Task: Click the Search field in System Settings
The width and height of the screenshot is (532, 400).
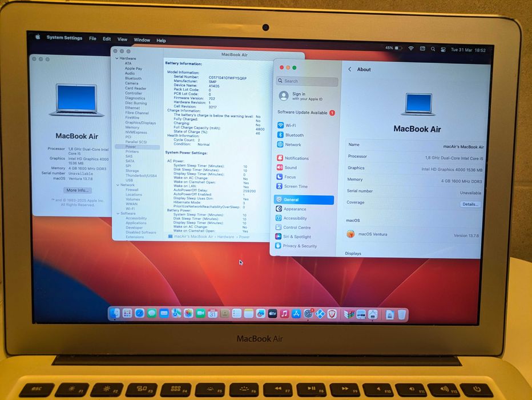Action: tap(307, 81)
